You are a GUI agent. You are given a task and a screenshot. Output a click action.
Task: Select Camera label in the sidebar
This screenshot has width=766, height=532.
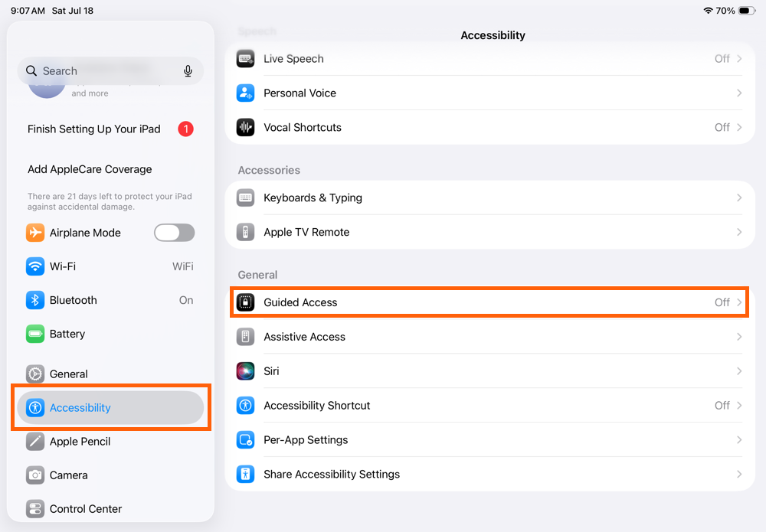(69, 475)
